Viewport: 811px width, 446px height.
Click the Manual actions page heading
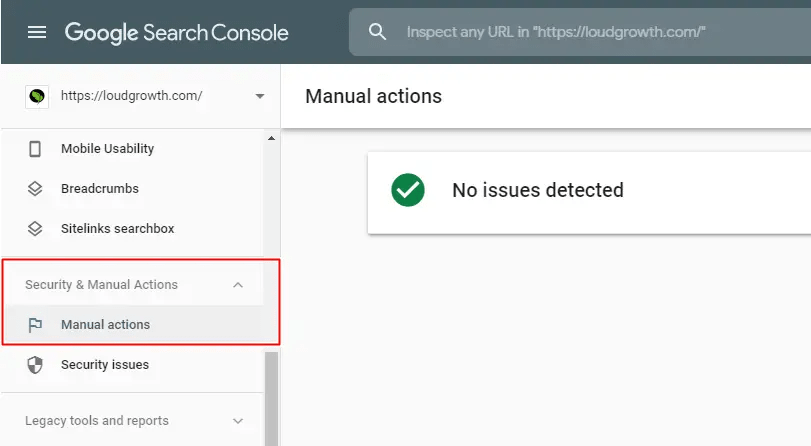373,96
